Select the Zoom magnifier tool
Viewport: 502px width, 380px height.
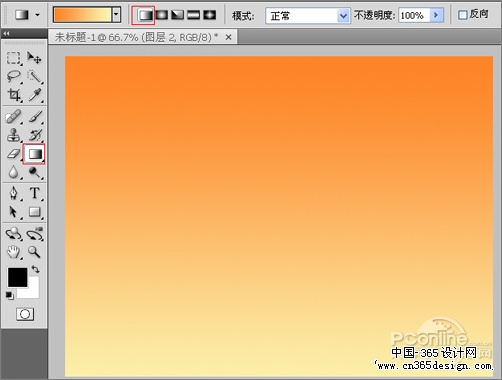point(34,252)
